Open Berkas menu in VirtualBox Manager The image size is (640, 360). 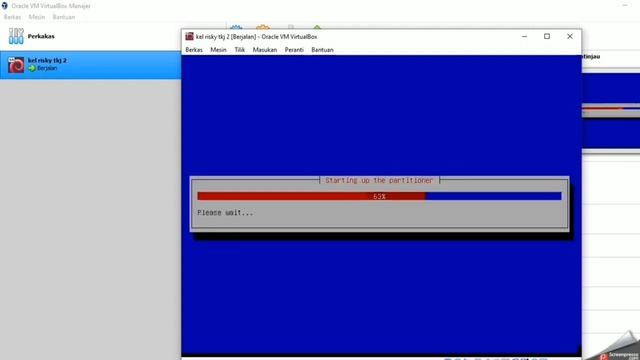click(12, 17)
